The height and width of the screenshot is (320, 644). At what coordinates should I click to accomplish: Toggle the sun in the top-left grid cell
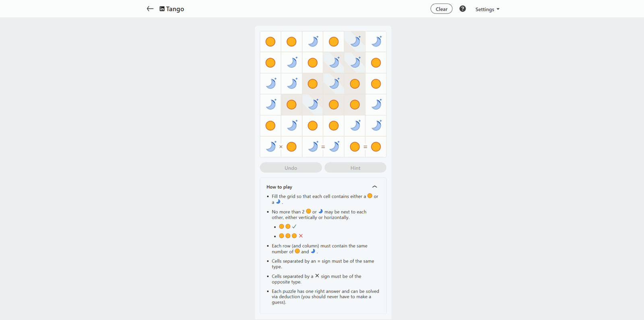(270, 41)
